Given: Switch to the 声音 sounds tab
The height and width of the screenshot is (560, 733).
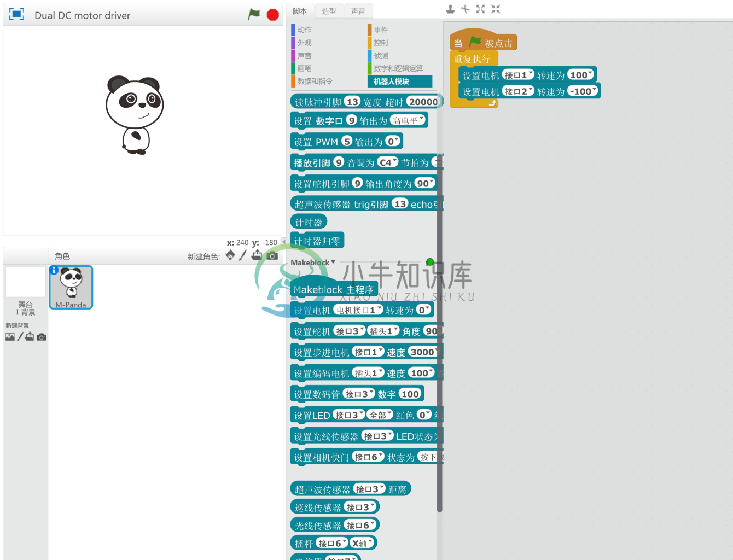Looking at the screenshot, I should (x=358, y=11).
